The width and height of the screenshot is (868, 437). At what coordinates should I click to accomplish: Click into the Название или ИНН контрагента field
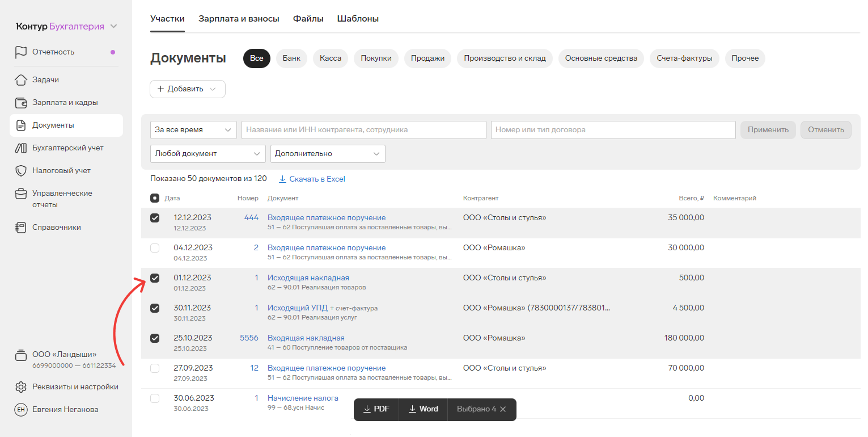(364, 130)
